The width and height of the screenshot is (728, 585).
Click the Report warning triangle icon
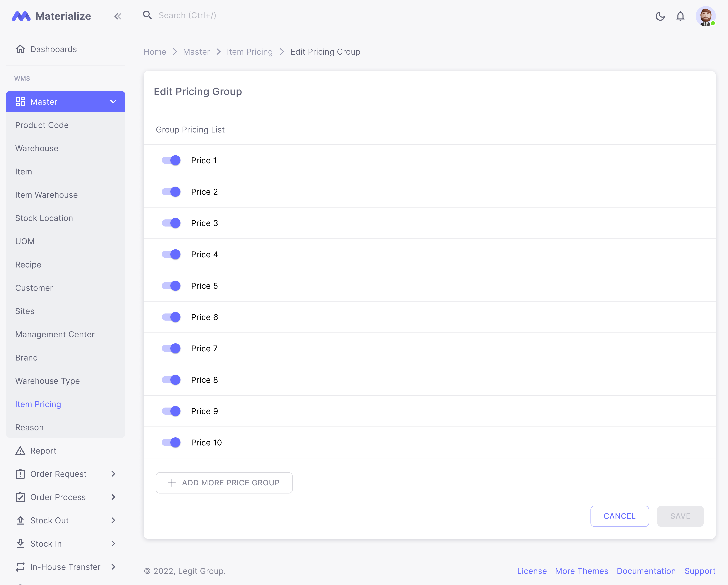pyautogui.click(x=20, y=451)
